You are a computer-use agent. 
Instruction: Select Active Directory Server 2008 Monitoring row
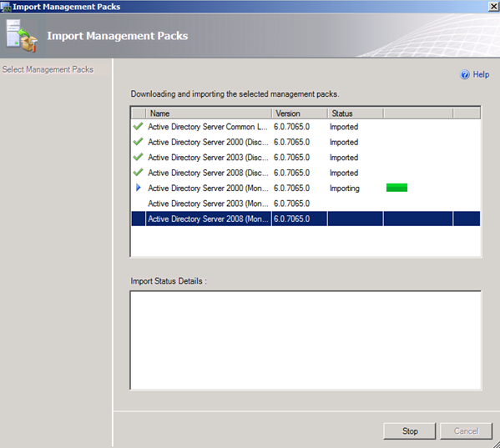coord(306,219)
